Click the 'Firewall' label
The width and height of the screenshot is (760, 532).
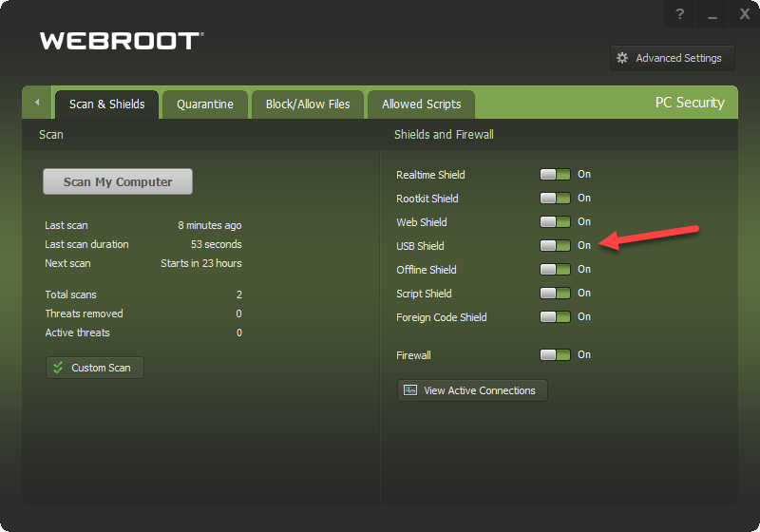point(413,355)
